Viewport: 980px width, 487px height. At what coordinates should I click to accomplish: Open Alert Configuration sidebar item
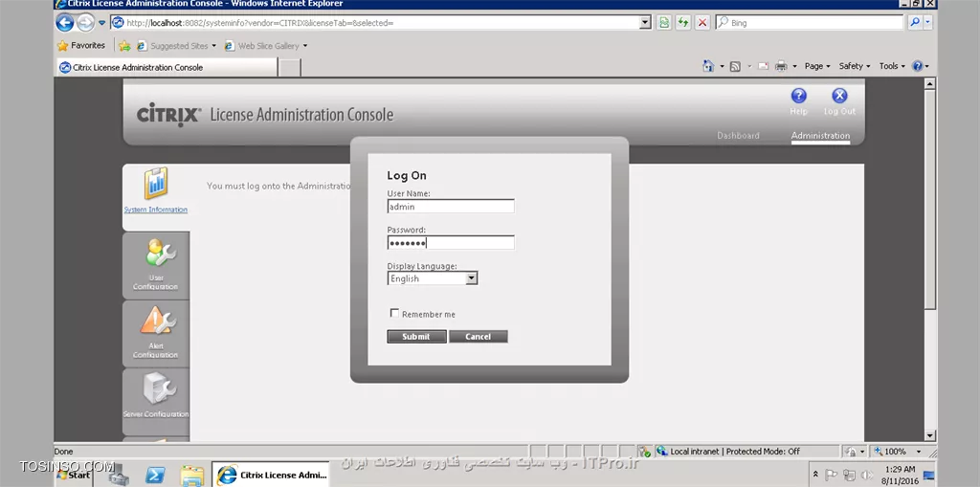[156, 333]
